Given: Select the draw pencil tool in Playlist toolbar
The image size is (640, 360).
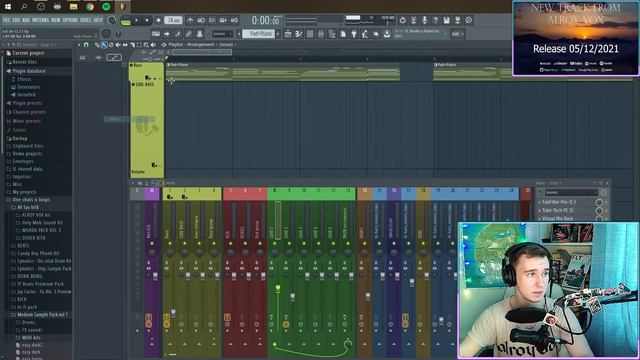Looking at the screenshot, I should coord(98,44).
